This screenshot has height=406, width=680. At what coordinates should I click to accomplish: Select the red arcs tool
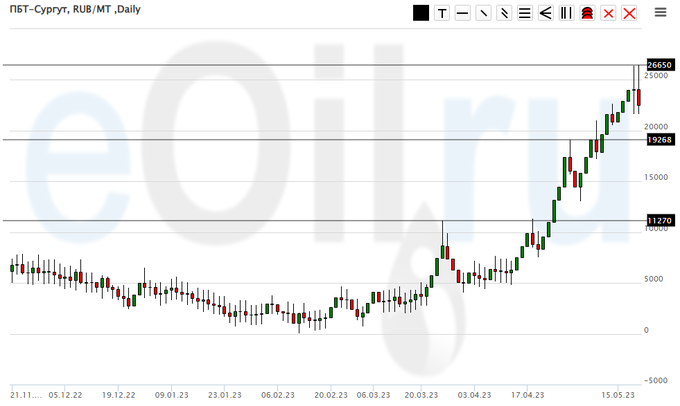point(587,13)
